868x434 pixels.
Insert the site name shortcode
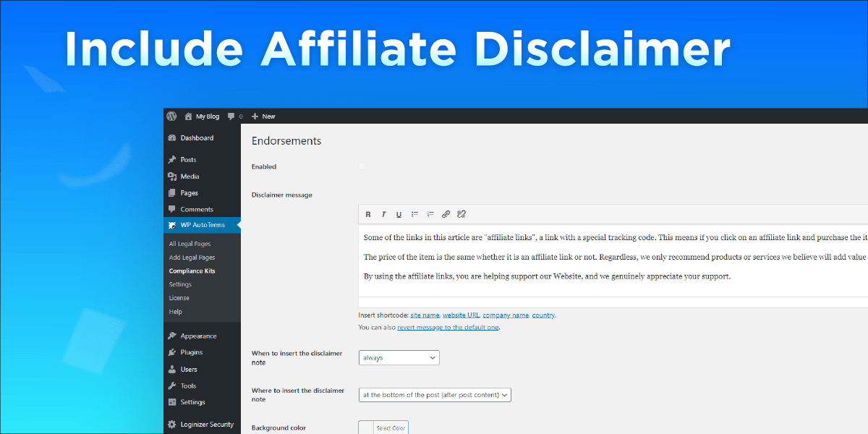coord(425,315)
